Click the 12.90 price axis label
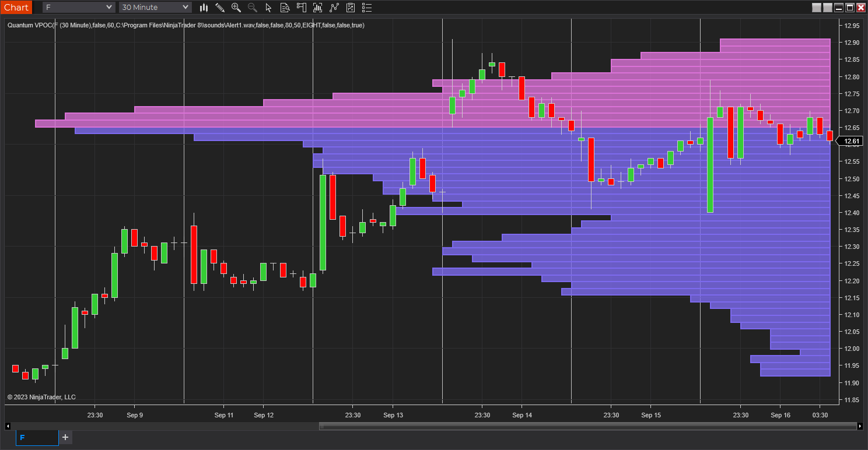868x450 pixels. 852,43
